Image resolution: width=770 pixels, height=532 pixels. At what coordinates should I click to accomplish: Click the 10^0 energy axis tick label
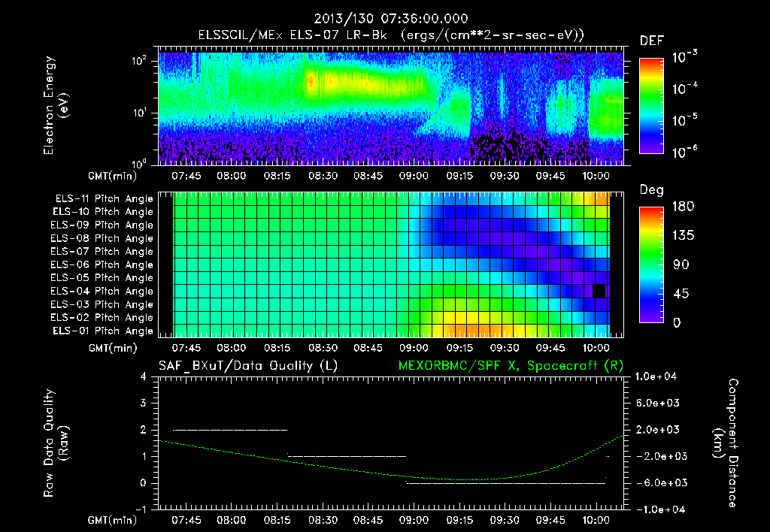pos(139,163)
